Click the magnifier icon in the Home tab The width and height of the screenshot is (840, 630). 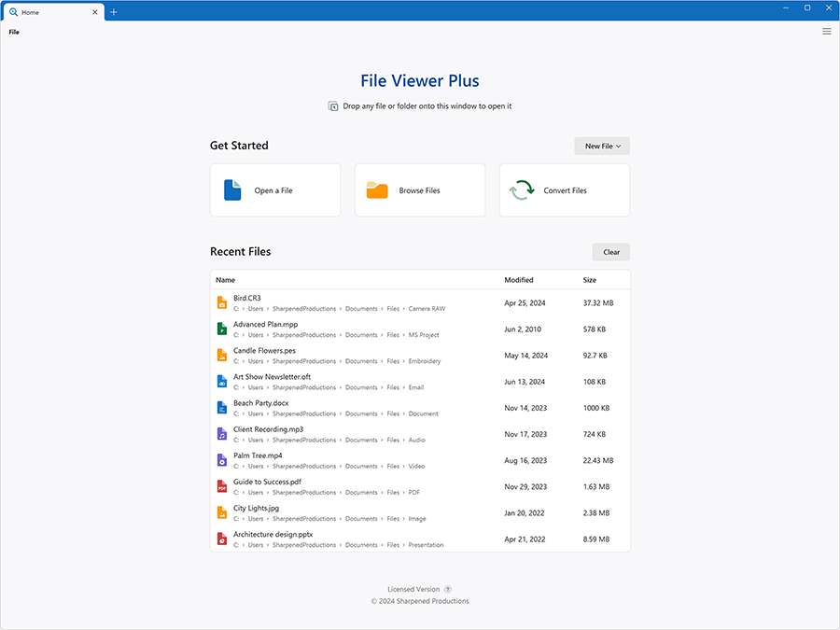coord(13,12)
